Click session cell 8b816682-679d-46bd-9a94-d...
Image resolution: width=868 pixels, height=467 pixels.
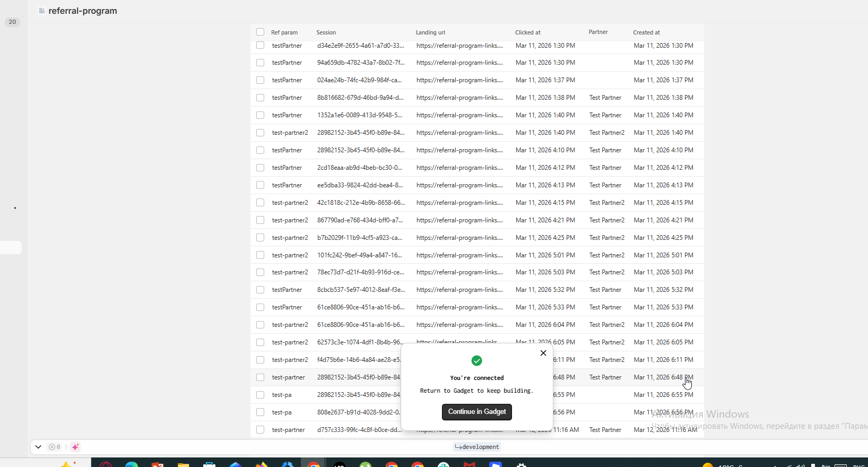361,98
